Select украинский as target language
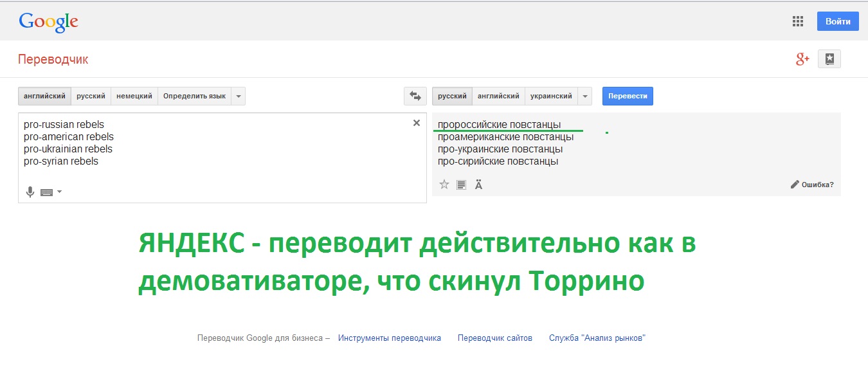Viewport: 868px width, 382px height. [x=551, y=96]
